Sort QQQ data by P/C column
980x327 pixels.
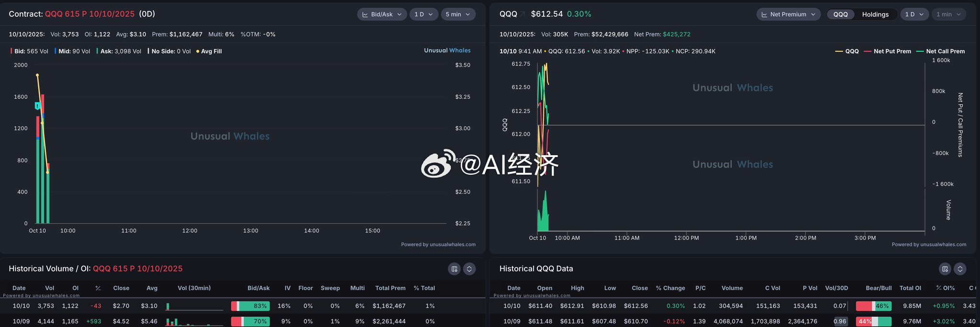pyautogui.click(x=701, y=288)
